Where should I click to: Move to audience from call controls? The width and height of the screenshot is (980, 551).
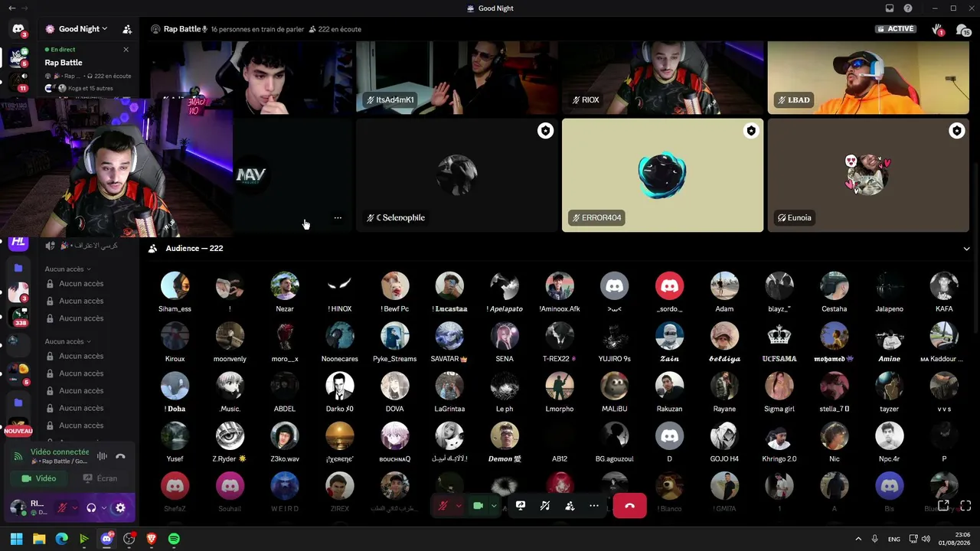click(570, 506)
